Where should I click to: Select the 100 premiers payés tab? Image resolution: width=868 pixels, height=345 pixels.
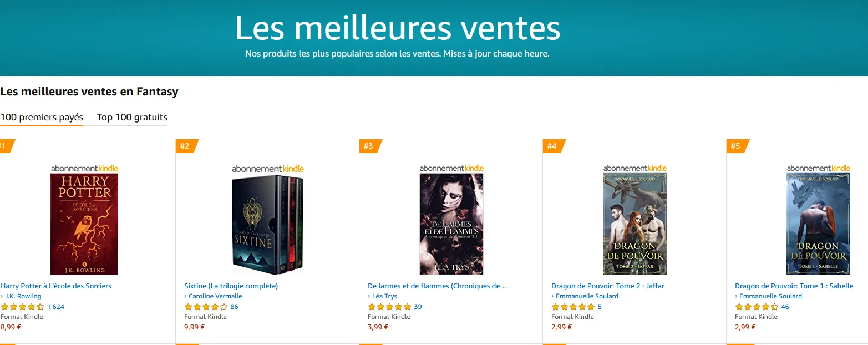[42, 117]
